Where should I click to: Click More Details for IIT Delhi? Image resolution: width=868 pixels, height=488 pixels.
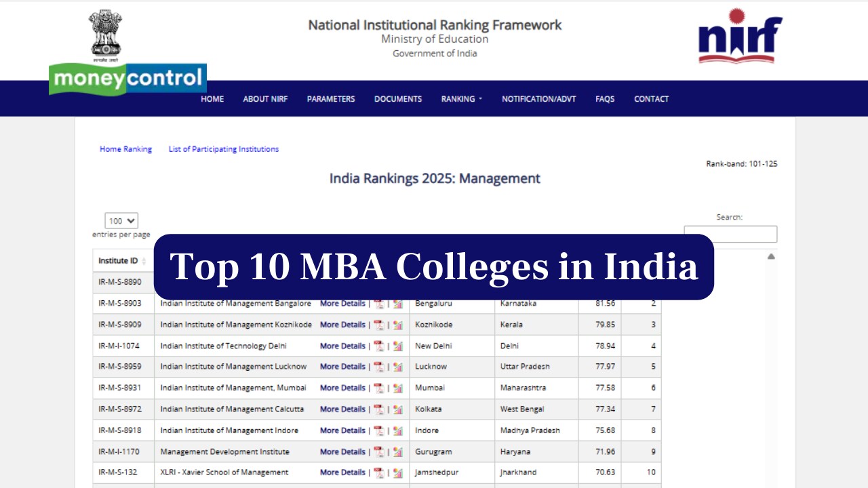(342, 346)
